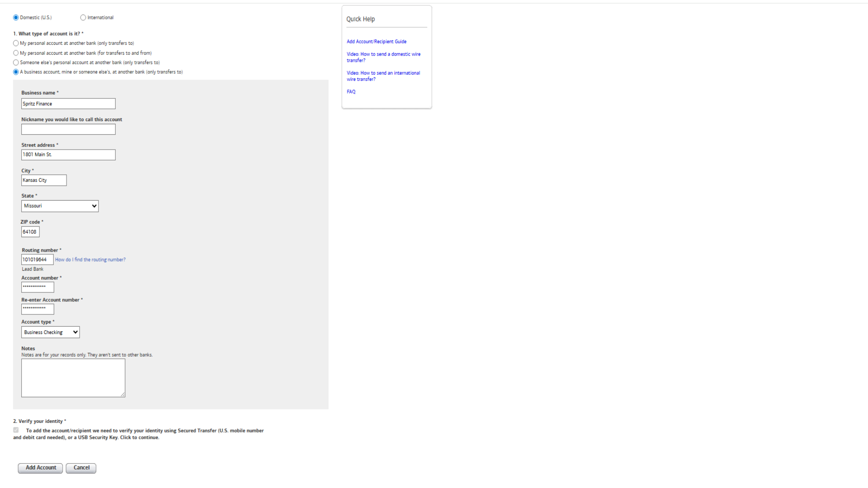
Task: Tick the verify your identity checkbox
Action: pos(16,430)
